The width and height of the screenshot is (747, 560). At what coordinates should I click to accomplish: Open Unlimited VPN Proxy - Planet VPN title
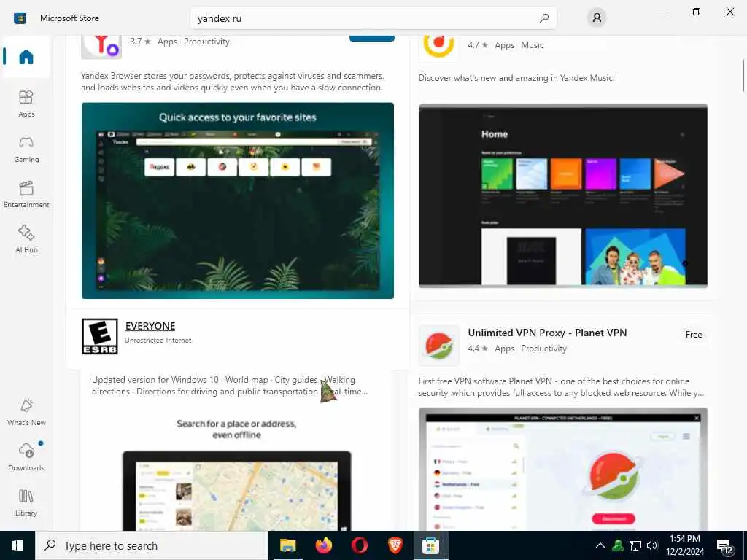point(547,332)
